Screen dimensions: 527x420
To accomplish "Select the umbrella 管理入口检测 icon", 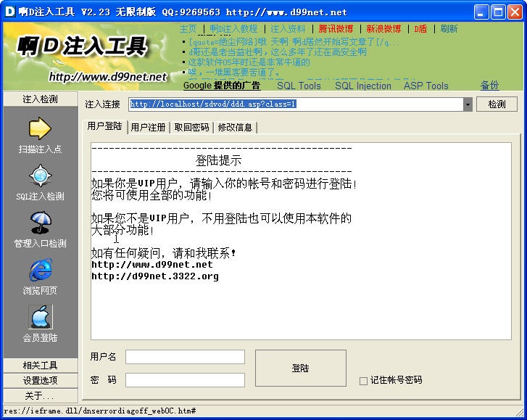I will 41,222.
